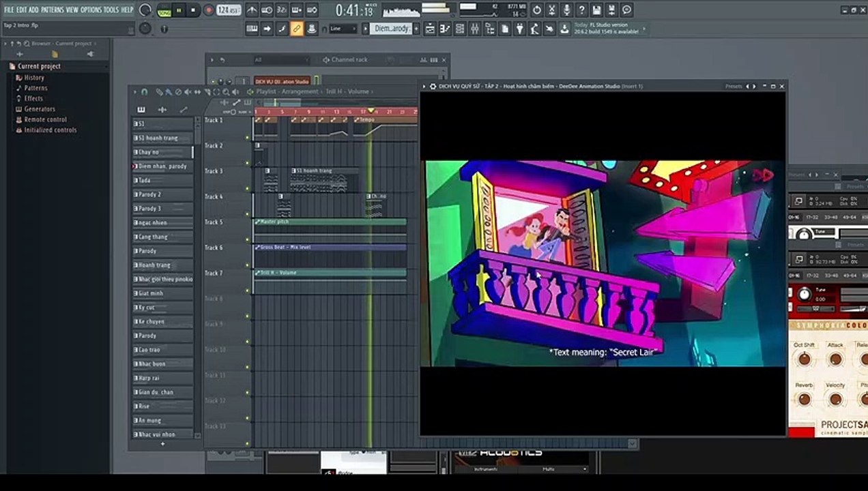868x491 pixels.
Task: Toggle Song mode button
Action: click(164, 10)
